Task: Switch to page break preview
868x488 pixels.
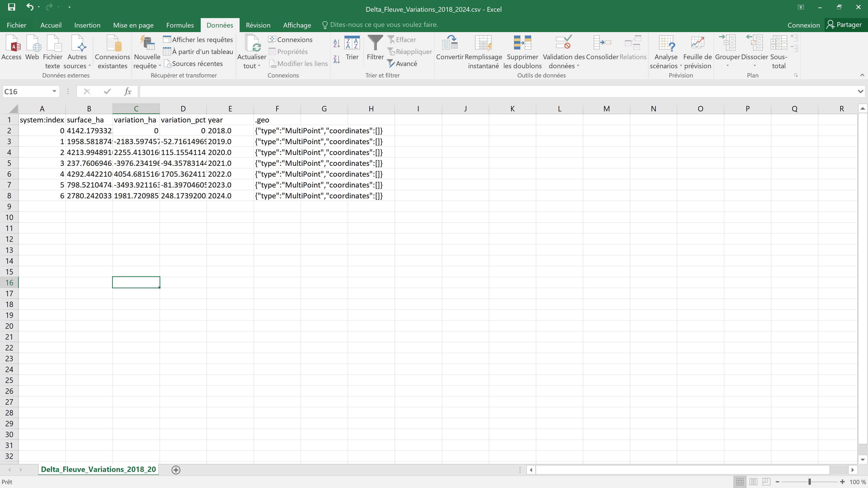Action: 766,482
